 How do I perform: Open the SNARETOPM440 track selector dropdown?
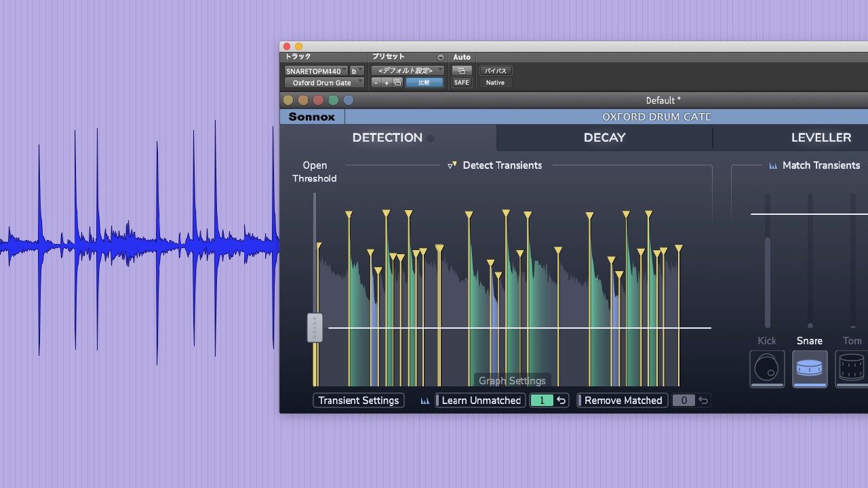316,71
